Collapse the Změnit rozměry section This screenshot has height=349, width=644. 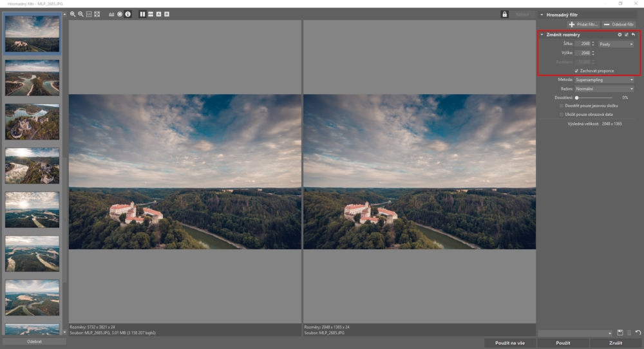tap(542, 35)
